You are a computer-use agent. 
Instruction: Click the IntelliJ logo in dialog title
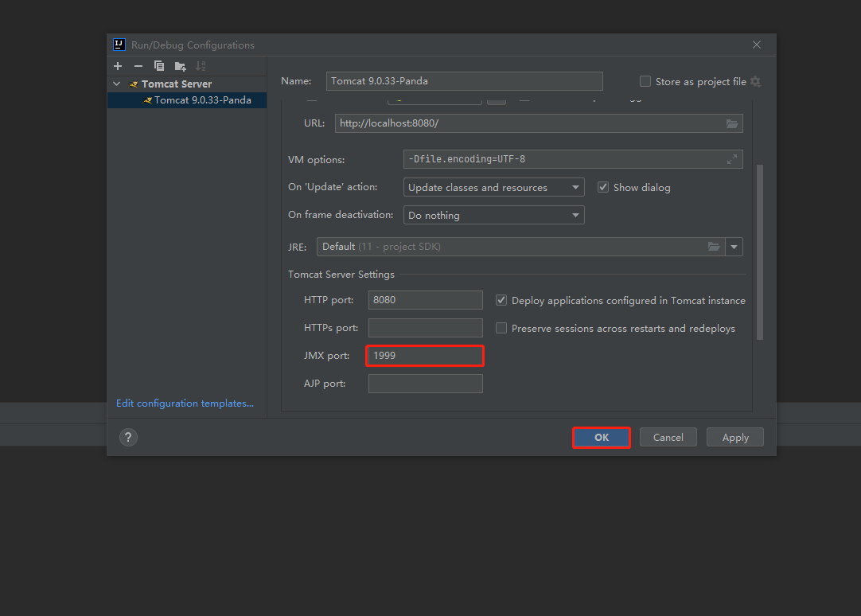(x=119, y=45)
